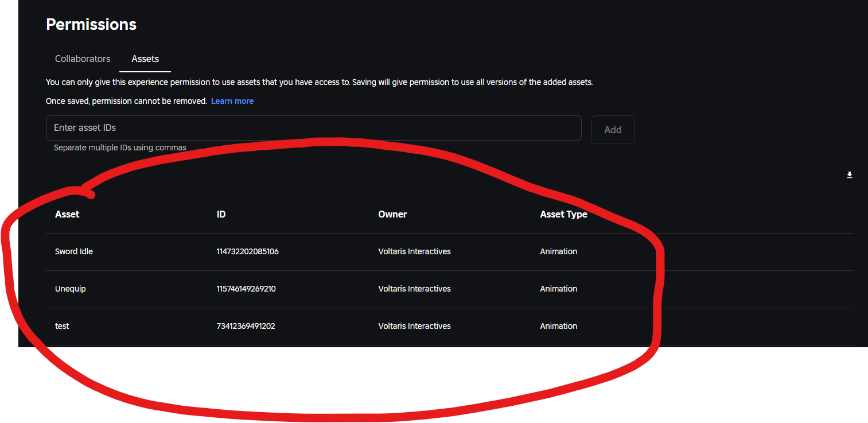Click asset ID 114732202085106
The image size is (868, 423).
[x=247, y=251]
